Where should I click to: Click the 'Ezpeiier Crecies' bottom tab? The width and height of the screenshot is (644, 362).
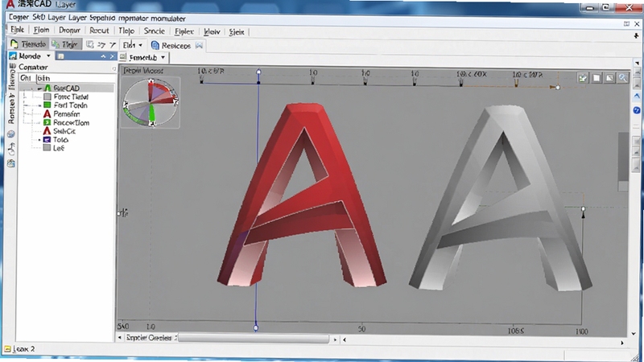click(149, 338)
